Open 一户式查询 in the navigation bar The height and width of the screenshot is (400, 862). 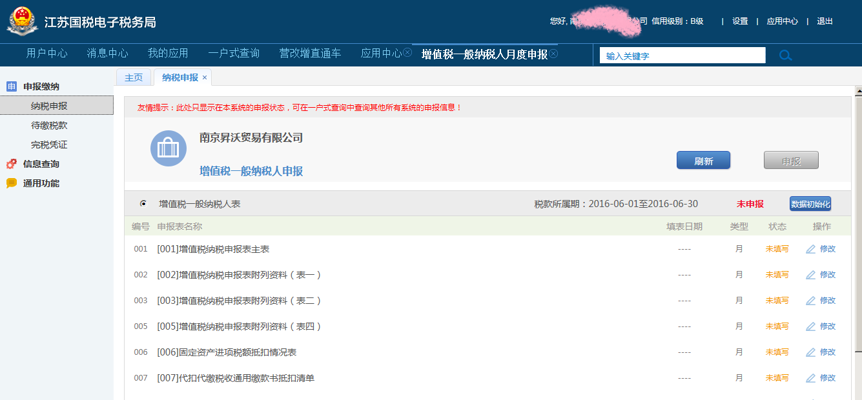[x=234, y=53]
